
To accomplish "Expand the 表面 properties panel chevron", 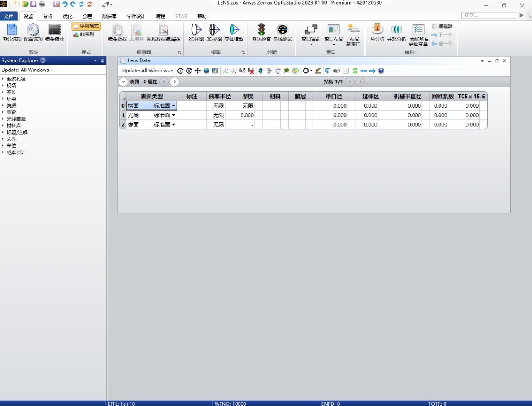I will 123,82.
